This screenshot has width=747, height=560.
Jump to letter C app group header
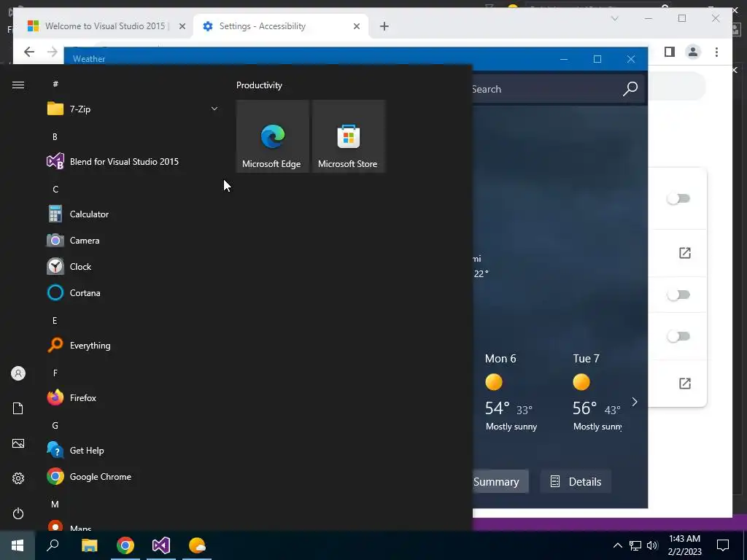point(55,190)
